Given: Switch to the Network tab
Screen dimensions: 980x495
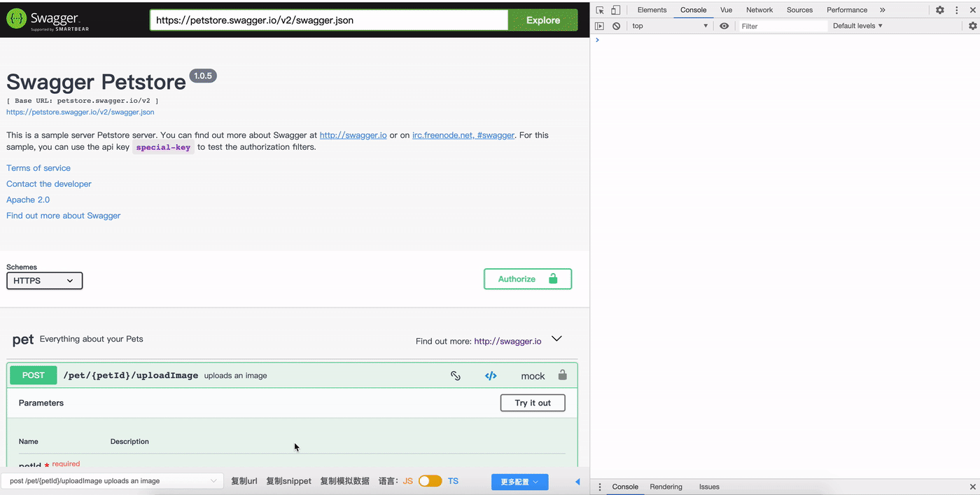Looking at the screenshot, I should tap(759, 10).
